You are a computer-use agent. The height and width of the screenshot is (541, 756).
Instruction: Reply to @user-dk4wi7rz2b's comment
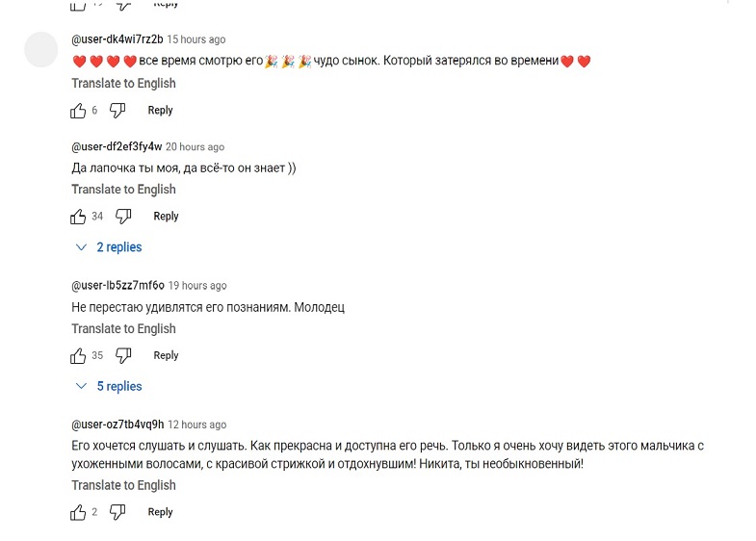click(x=160, y=111)
